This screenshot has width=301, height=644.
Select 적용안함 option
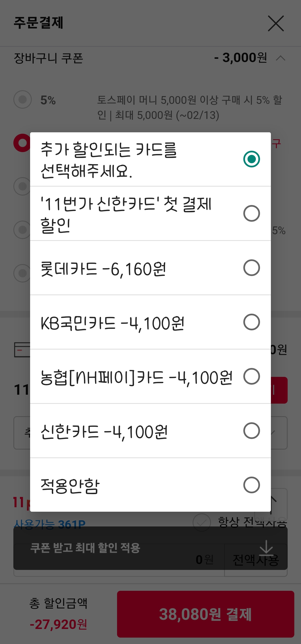pyautogui.click(x=151, y=485)
